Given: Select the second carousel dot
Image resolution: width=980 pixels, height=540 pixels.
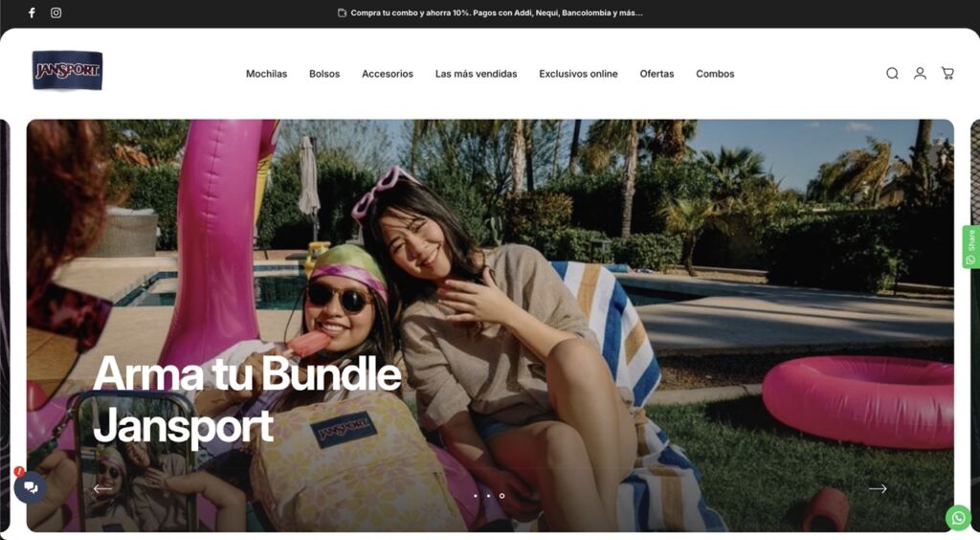Looking at the screenshot, I should [488, 496].
